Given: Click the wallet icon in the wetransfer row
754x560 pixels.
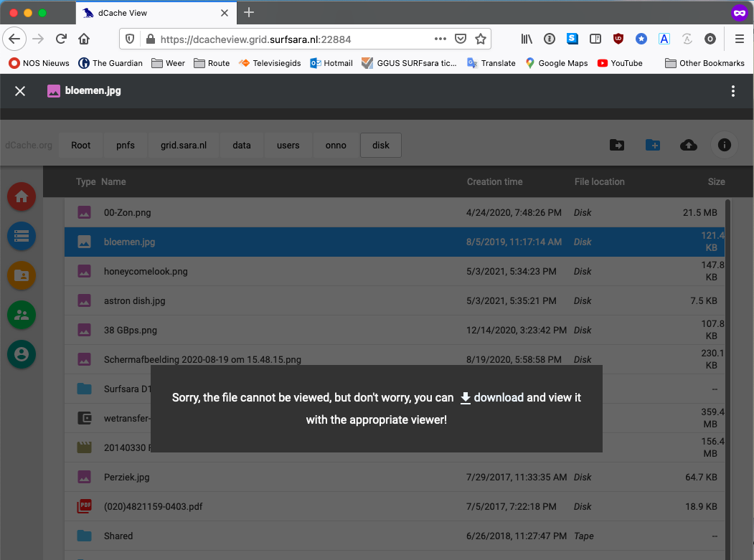Looking at the screenshot, I should click(84, 418).
